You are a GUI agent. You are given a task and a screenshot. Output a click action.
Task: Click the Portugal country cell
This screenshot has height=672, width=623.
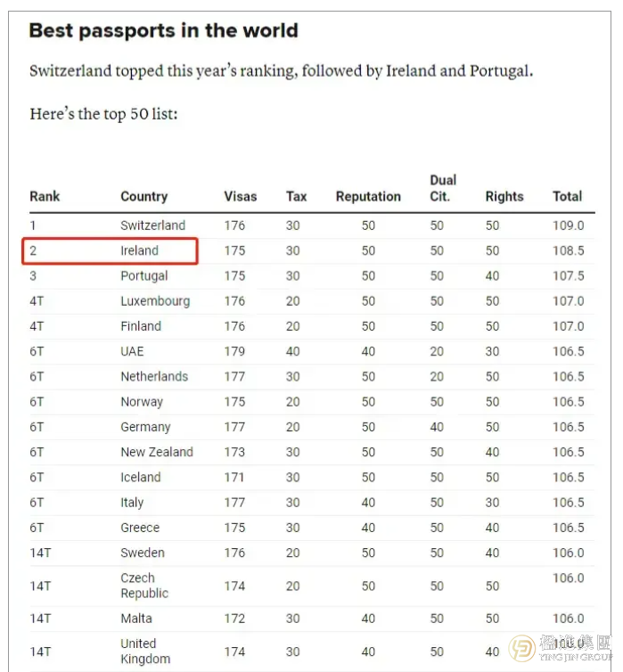tap(144, 276)
